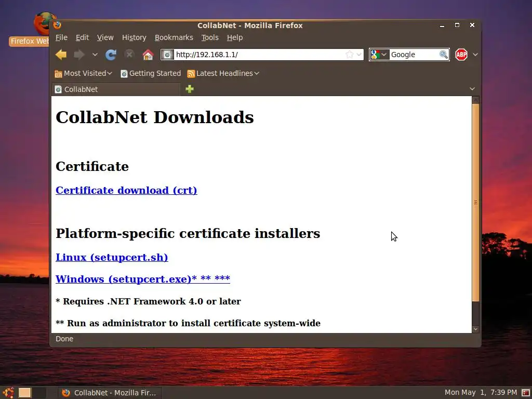
Task: Click the clock showing Mon May 1, 7:39 PM
Action: [x=481, y=393]
